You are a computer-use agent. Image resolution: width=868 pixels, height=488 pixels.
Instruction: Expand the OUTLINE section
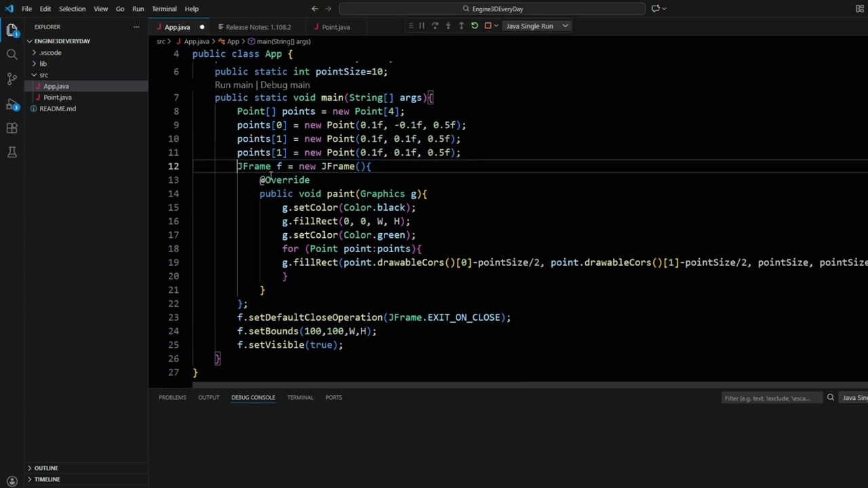(46, 468)
